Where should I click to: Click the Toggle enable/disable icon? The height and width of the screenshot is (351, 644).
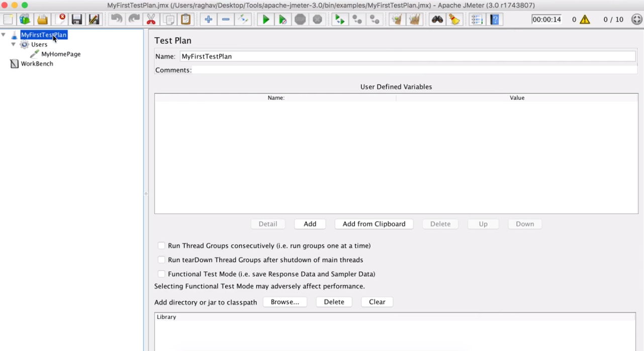click(x=243, y=20)
